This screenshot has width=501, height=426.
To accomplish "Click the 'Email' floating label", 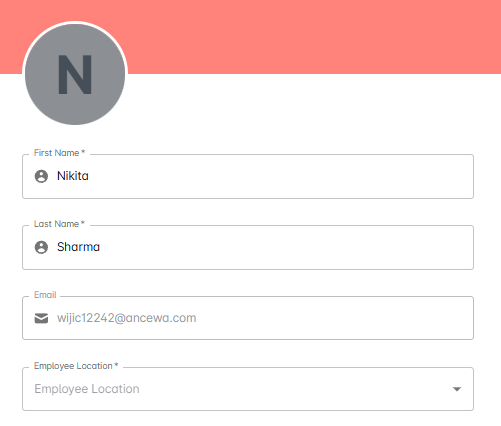I will coord(45,295).
